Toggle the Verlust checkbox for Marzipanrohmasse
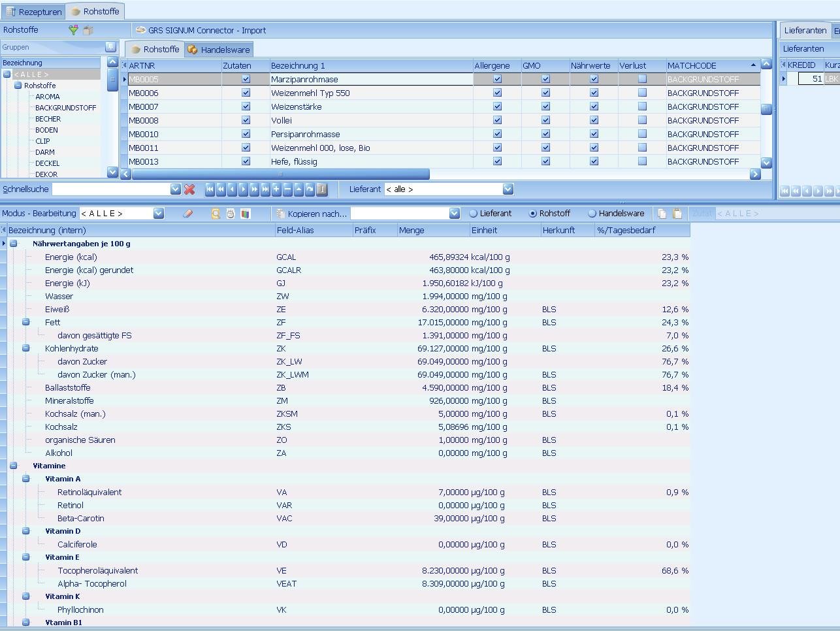The image size is (840, 631). pos(642,79)
